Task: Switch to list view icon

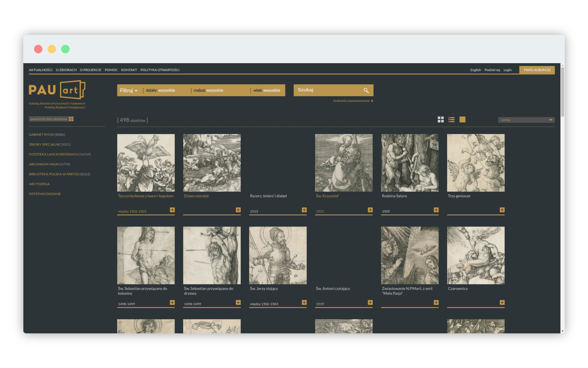Action: coord(451,120)
